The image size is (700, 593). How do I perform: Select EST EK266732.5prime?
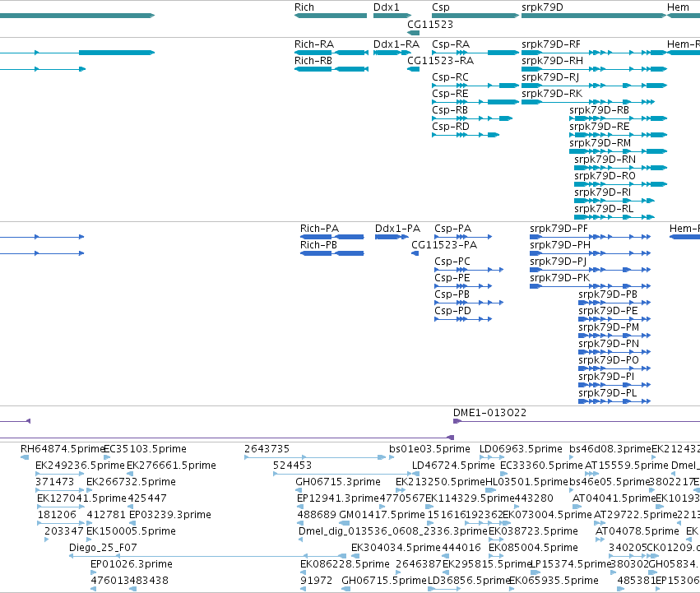[131, 482]
